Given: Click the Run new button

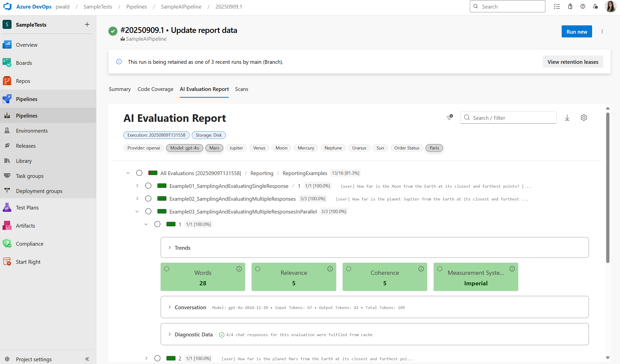Looking at the screenshot, I should (x=577, y=32).
